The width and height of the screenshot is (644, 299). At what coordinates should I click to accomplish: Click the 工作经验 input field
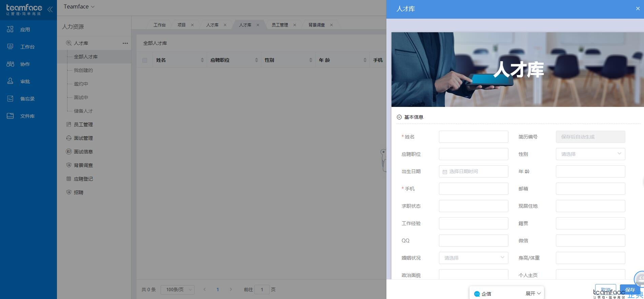[474, 223]
